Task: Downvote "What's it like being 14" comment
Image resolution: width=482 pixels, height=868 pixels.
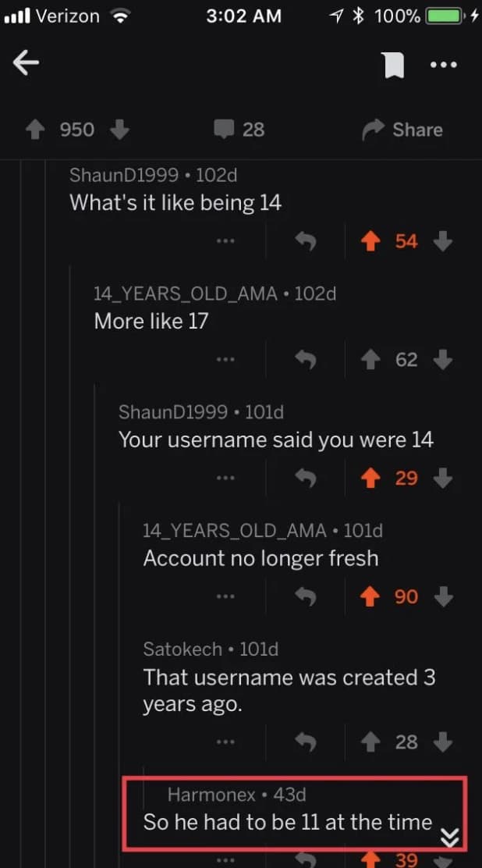Action: 443,241
